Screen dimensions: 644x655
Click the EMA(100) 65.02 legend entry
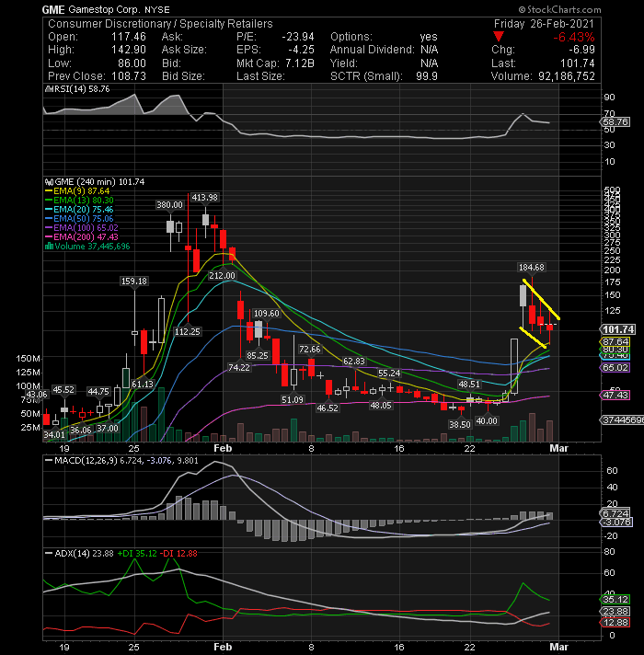[x=82, y=227]
